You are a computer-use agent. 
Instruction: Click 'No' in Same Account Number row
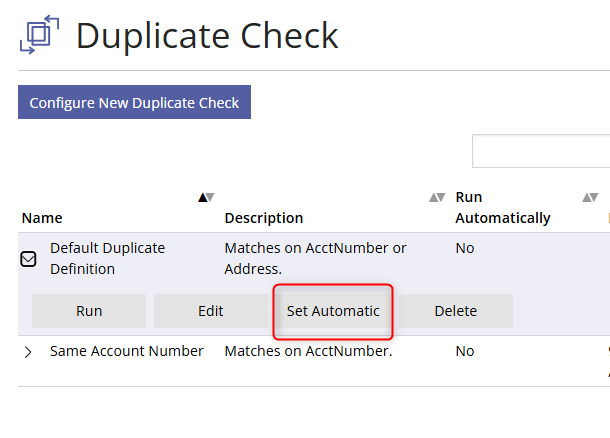tap(465, 351)
